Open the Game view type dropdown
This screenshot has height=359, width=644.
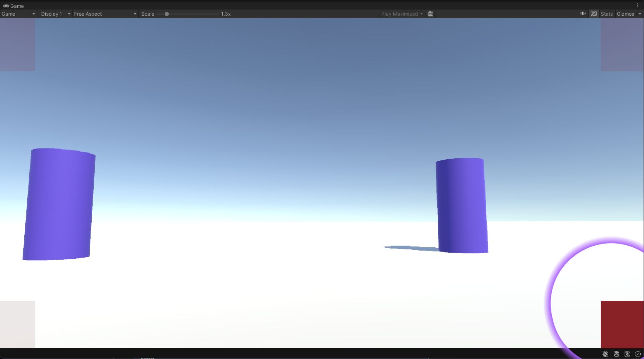tap(19, 14)
